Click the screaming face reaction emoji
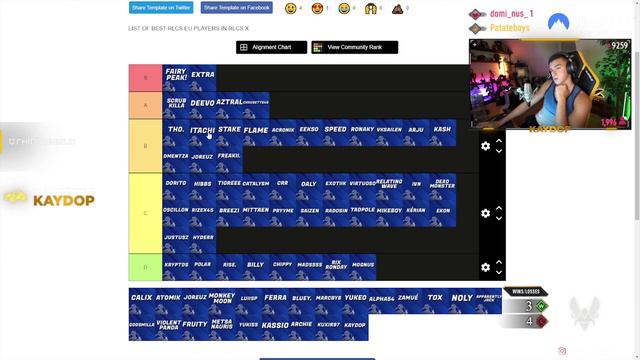640x360 pixels. (371, 8)
